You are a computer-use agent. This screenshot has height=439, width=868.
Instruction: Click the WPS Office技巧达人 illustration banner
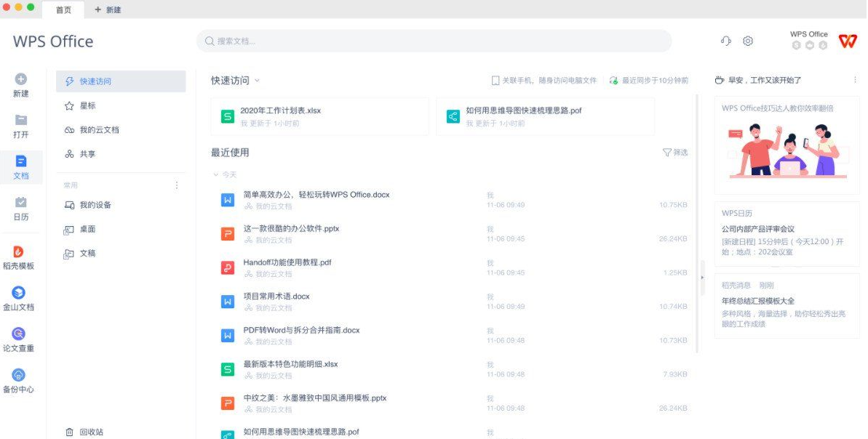click(787, 145)
